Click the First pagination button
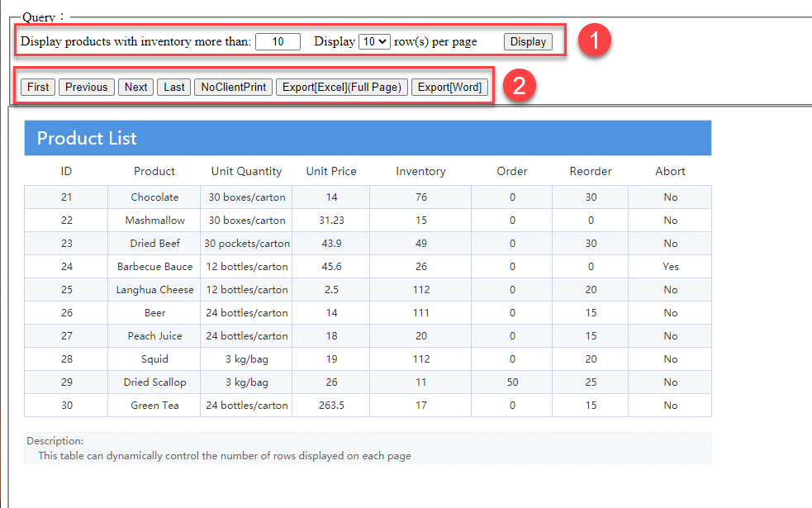Viewport: 812px width, 508px height. (x=37, y=86)
